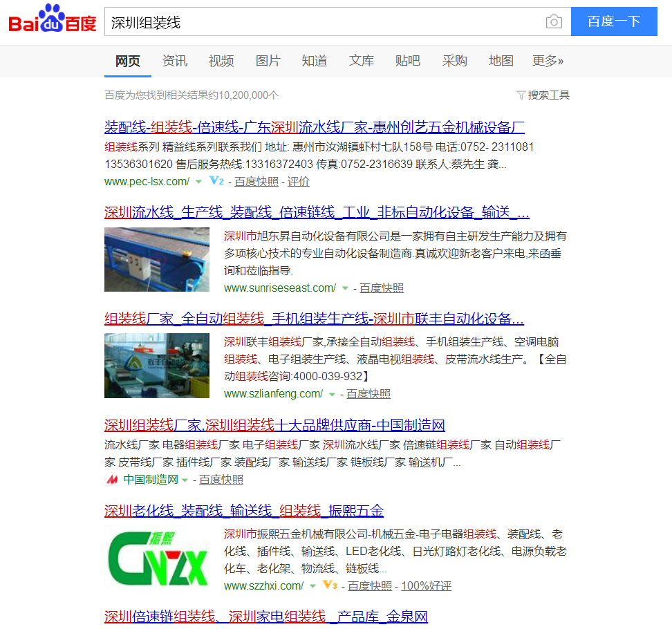The width and height of the screenshot is (672, 629).
Task: Switch to the 视频 tab
Action: coord(221,61)
